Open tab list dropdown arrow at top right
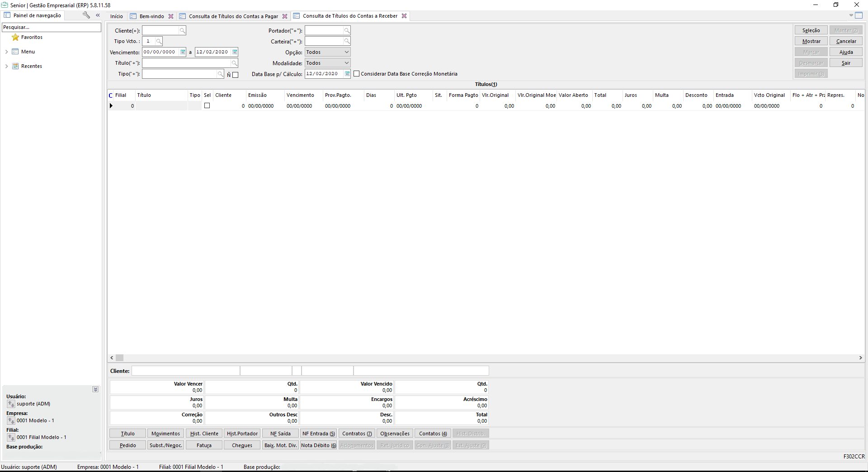 pos(851,15)
